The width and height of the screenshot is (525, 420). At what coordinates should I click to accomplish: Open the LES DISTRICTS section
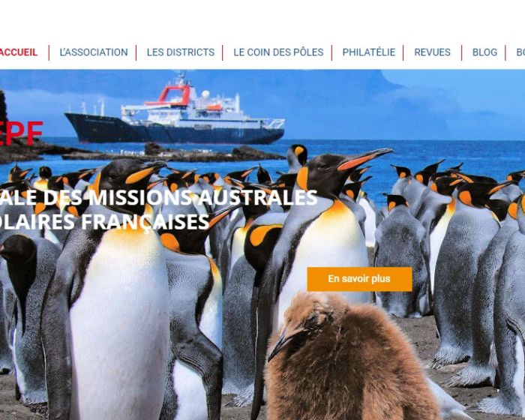181,52
